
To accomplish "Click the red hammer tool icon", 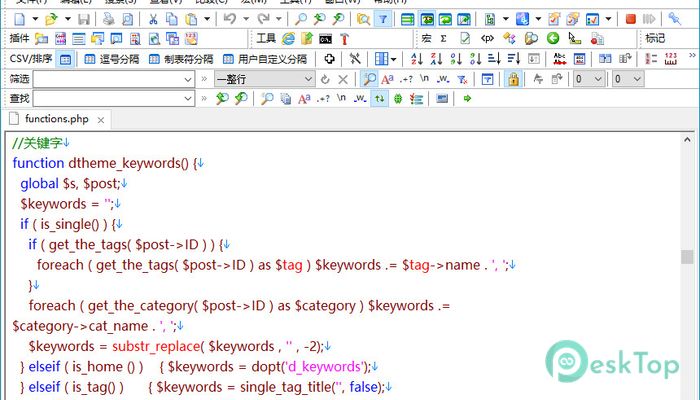I will (344, 39).
